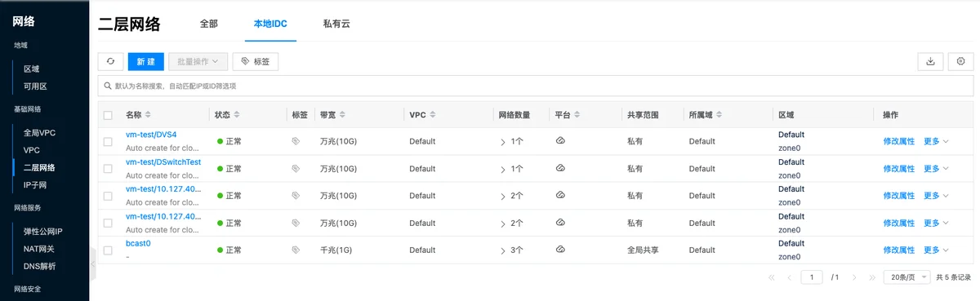Viewport: 980px width, 301px height.
Task: Click the tag icon in vm-test/DVS4 row
Action: (296, 141)
